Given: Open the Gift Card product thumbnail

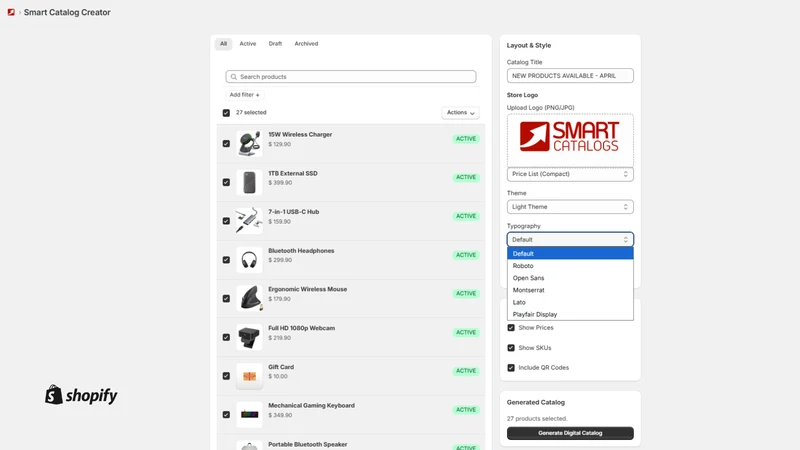Looking at the screenshot, I should (249, 376).
